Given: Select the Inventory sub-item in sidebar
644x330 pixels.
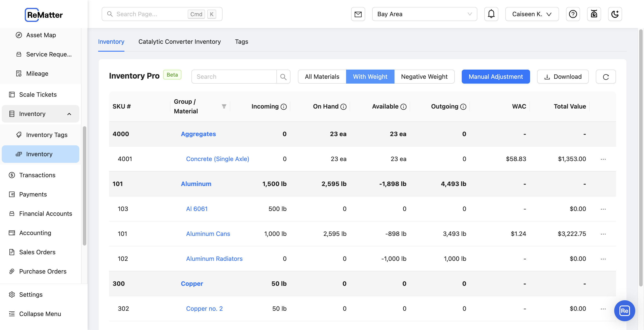Looking at the screenshot, I should tap(41, 154).
